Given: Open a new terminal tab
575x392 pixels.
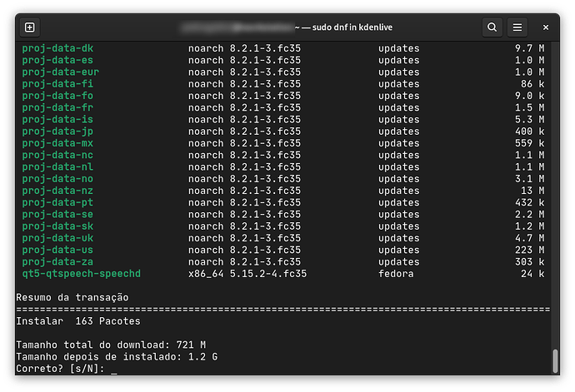Looking at the screenshot, I should coord(30,27).
